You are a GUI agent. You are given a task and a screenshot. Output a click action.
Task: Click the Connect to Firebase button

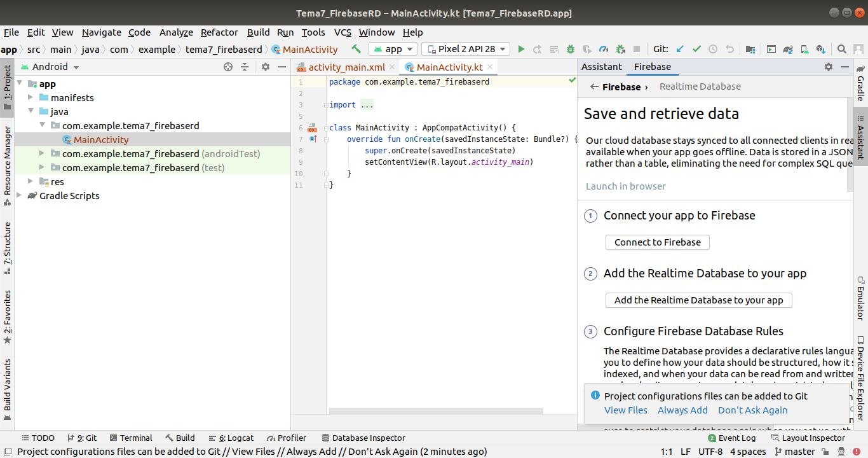point(657,242)
